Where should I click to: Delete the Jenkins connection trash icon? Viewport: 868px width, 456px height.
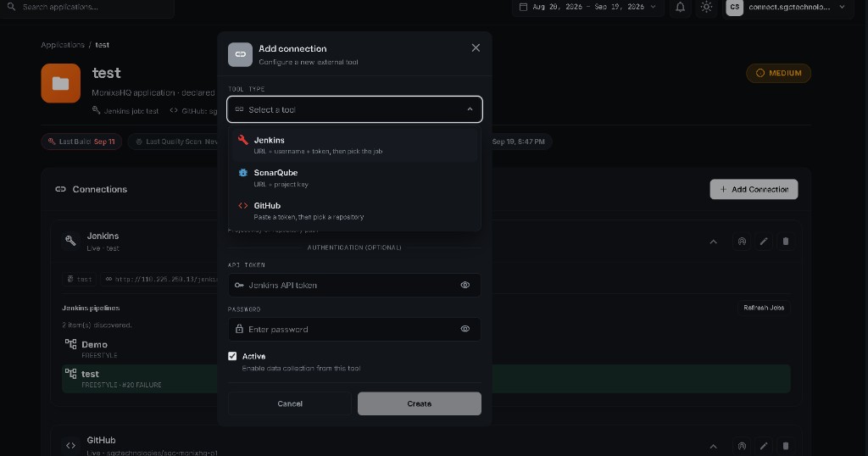tap(786, 242)
